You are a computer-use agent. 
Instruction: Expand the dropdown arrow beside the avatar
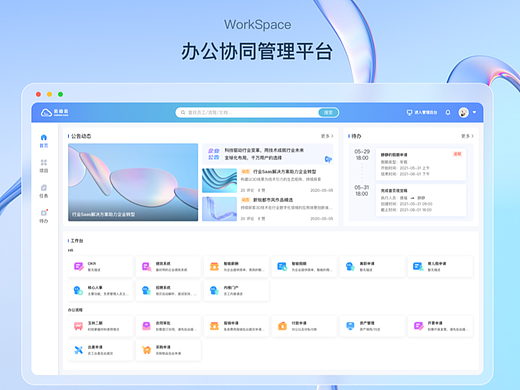point(474,112)
